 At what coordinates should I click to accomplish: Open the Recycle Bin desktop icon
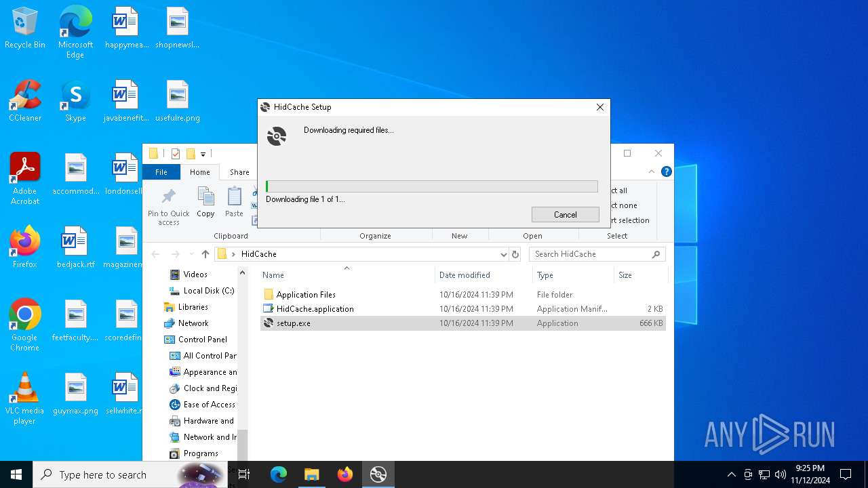25,28
